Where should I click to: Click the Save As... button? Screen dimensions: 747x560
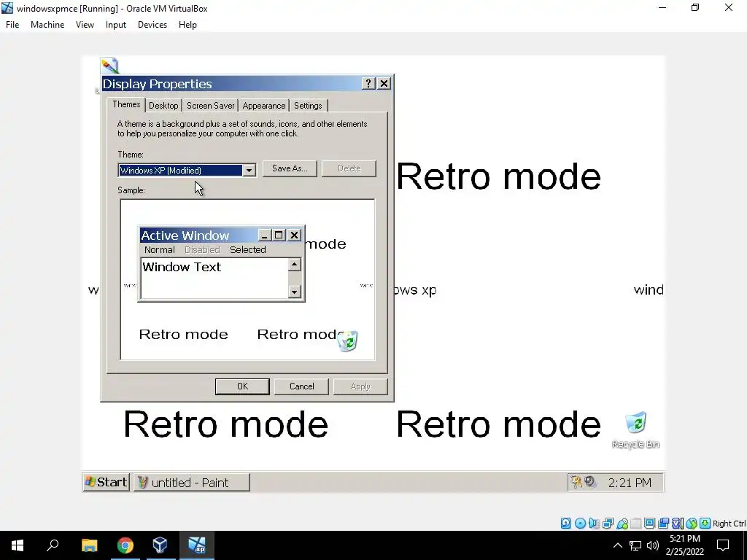290,168
